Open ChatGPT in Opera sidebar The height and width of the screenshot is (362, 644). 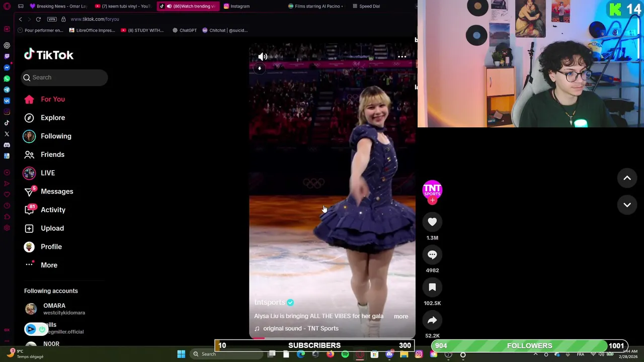[7, 45]
